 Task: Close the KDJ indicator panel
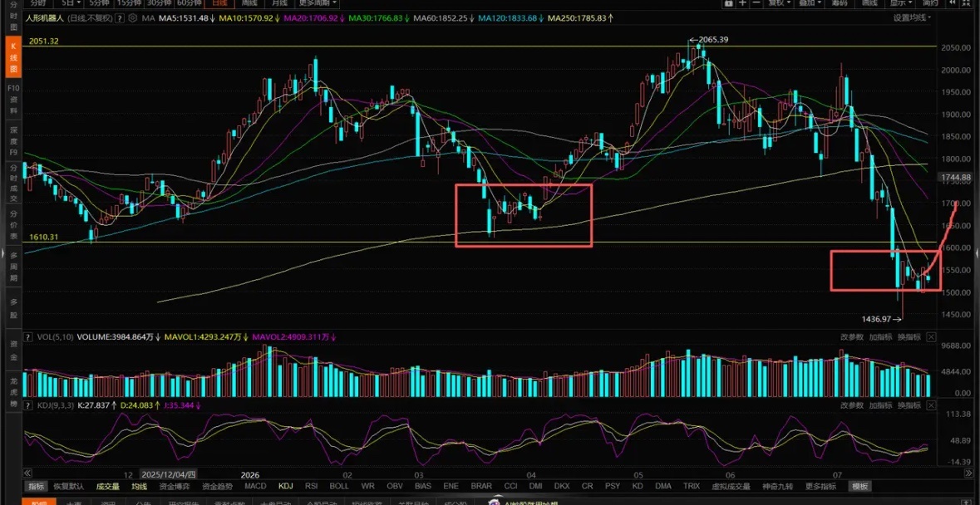[x=931, y=406]
